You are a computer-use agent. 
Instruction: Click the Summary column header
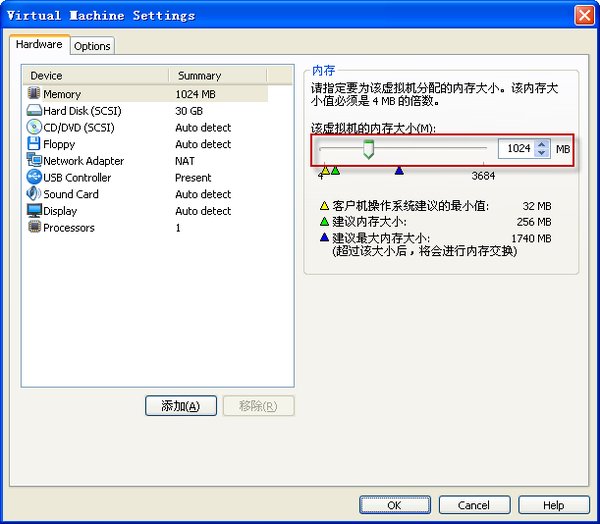[218, 75]
